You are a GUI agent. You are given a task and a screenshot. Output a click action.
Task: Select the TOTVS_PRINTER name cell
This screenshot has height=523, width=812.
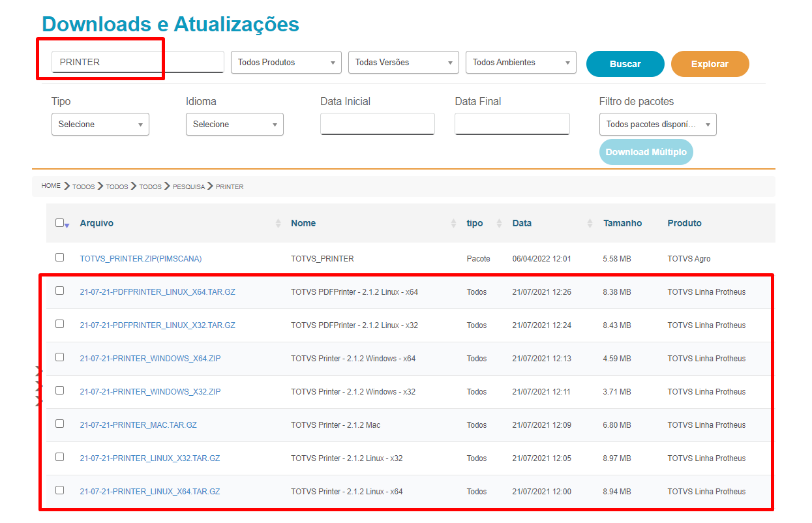(322, 259)
